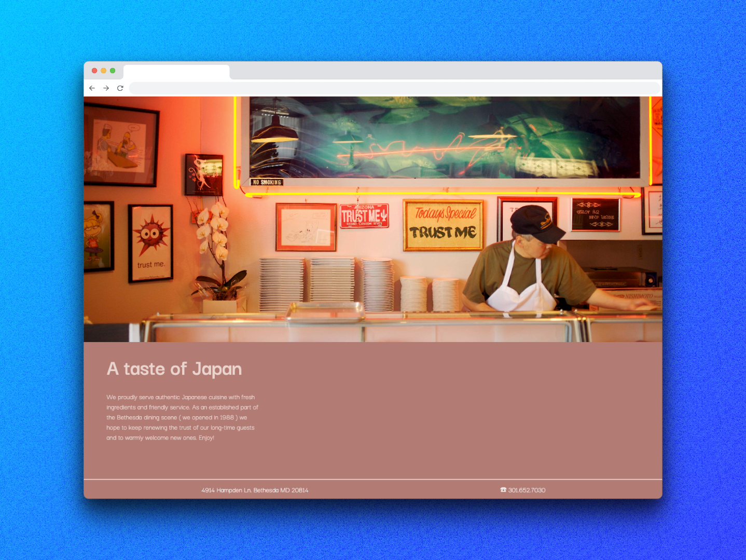Go forward using the browser forward arrow

coord(106,88)
